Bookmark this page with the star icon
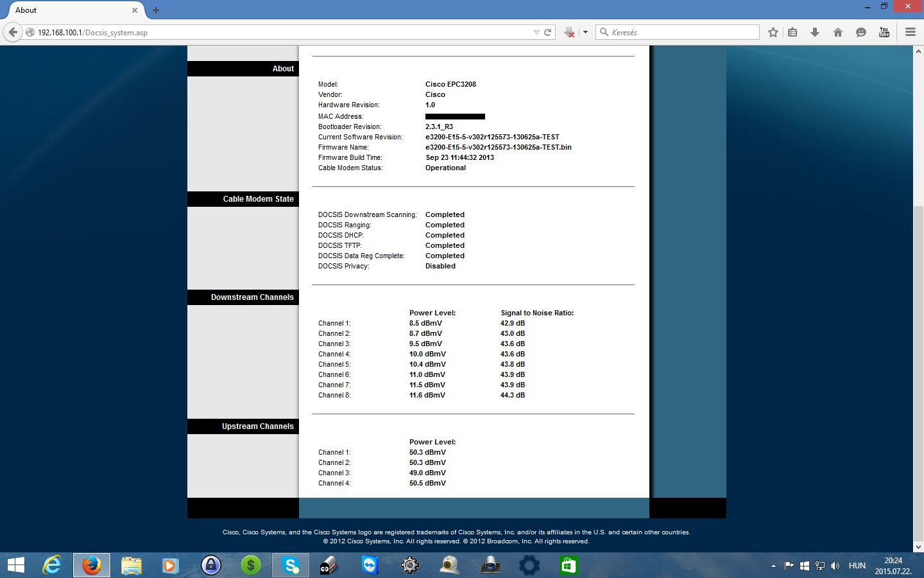Screen dimensions: 924x578 tap(773, 32)
